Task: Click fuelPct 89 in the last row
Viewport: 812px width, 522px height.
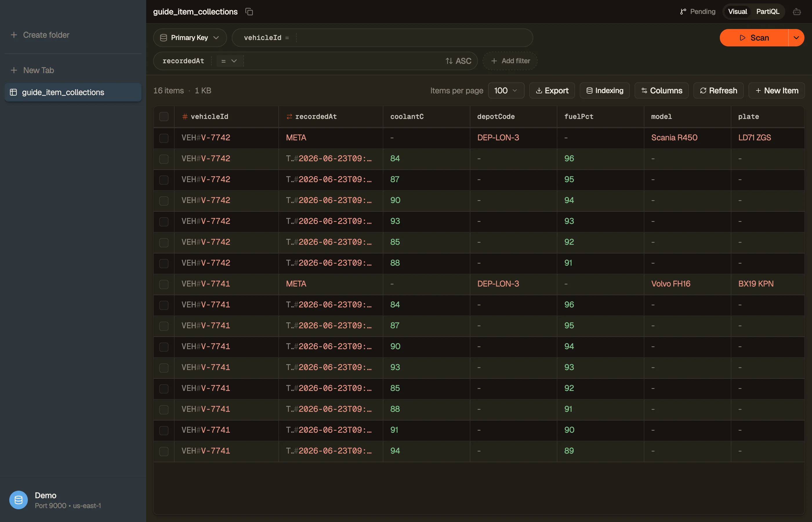Action: click(x=569, y=451)
